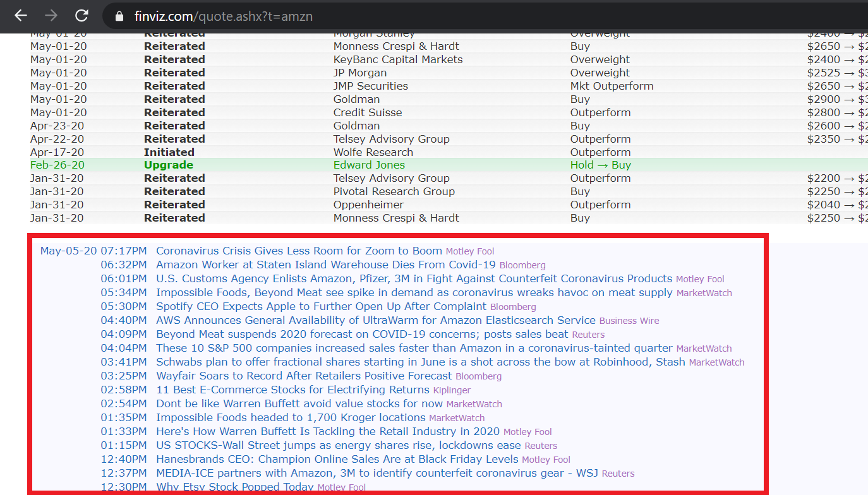Viewport: 868px width, 495px height.
Task: Click the green Upgrade action cell
Action: (x=169, y=165)
